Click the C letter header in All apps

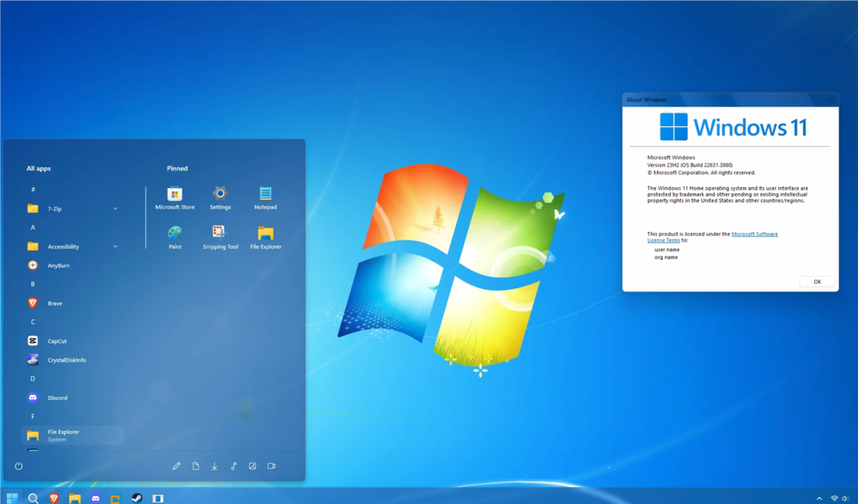tap(33, 322)
